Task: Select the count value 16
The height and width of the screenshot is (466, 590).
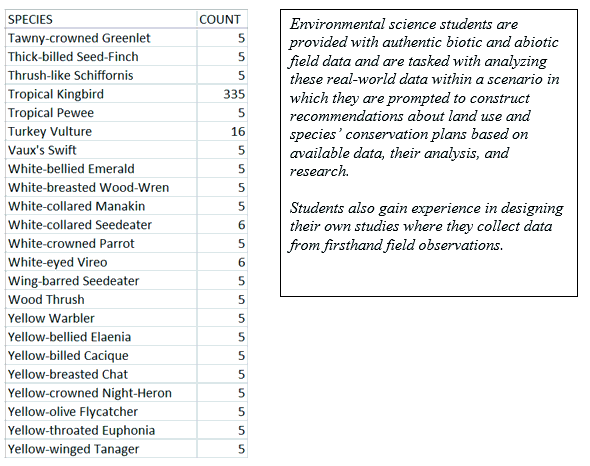Action: click(222, 131)
